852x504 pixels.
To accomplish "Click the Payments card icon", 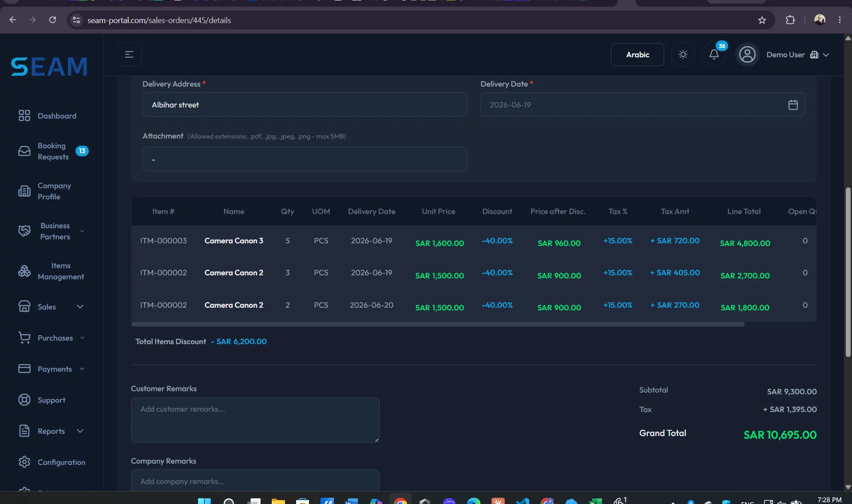I will point(24,369).
